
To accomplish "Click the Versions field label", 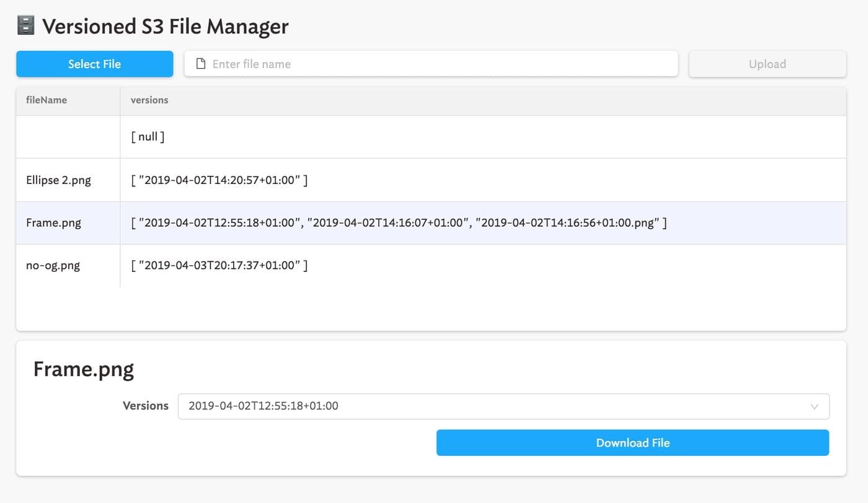I will tap(146, 406).
